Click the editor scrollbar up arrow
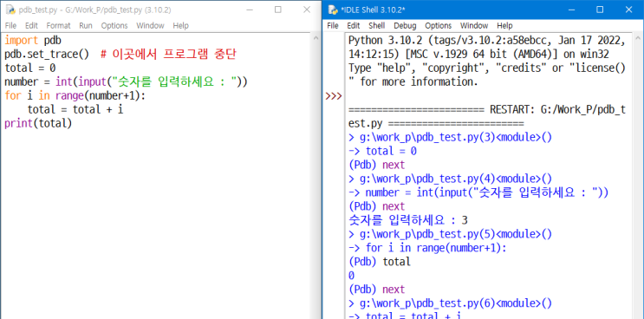 tap(315, 38)
